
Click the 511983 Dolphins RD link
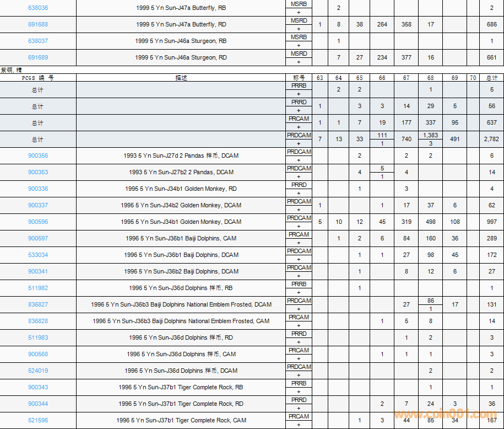(x=38, y=337)
